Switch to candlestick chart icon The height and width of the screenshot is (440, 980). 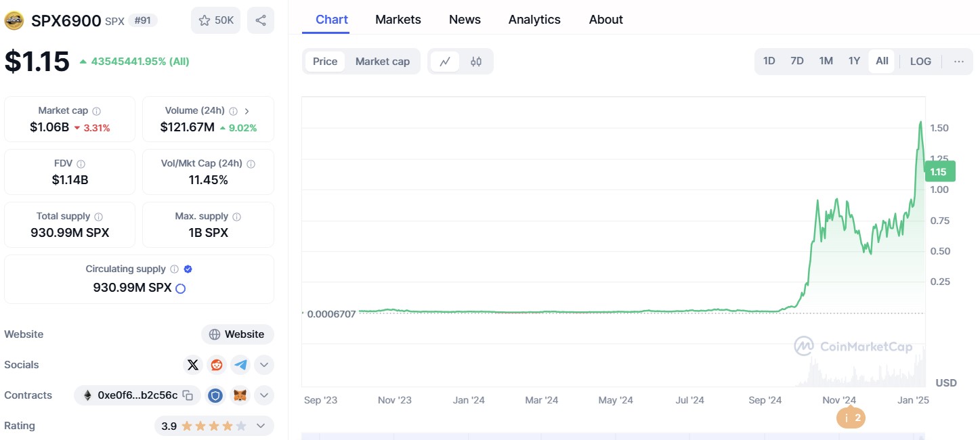476,62
